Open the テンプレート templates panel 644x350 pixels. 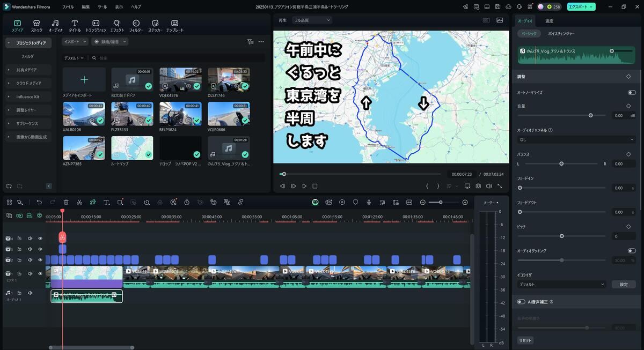coord(174,26)
